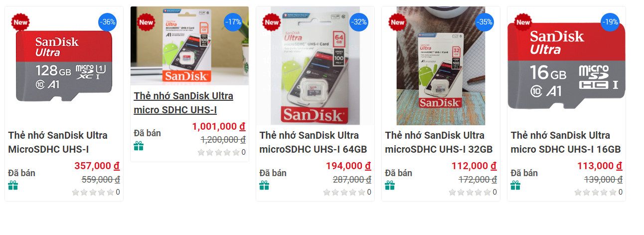Click the -17% discount badge

[233, 22]
